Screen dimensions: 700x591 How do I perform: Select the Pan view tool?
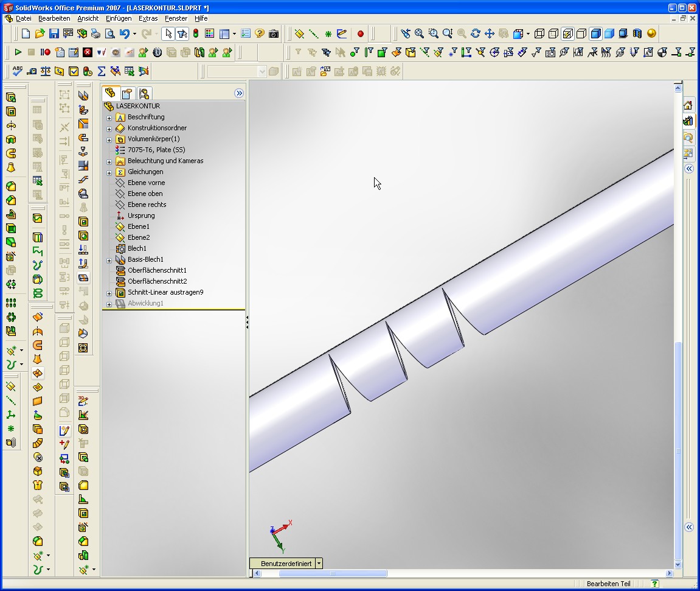tap(490, 33)
